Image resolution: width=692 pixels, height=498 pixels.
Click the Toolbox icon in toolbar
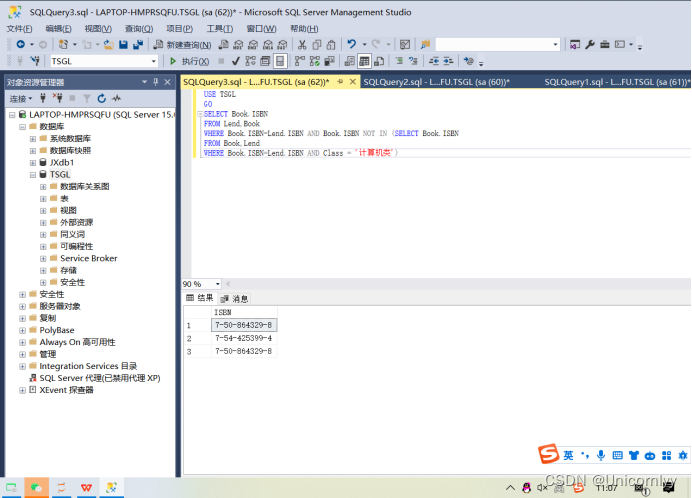click(605, 45)
